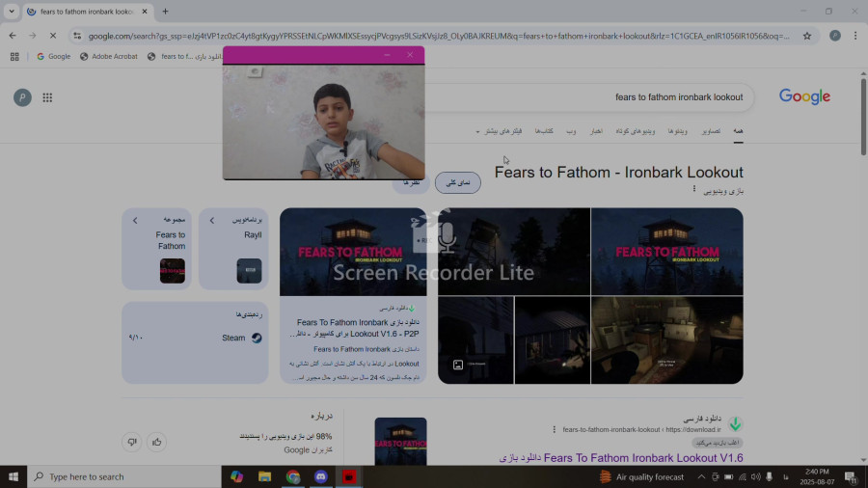Minimize the pink webcam overlay window
868x488 pixels.
(387, 55)
